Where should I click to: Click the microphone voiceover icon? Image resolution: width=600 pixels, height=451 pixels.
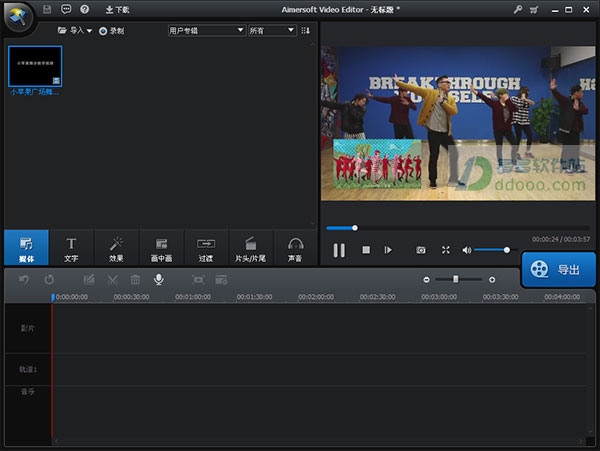point(159,280)
